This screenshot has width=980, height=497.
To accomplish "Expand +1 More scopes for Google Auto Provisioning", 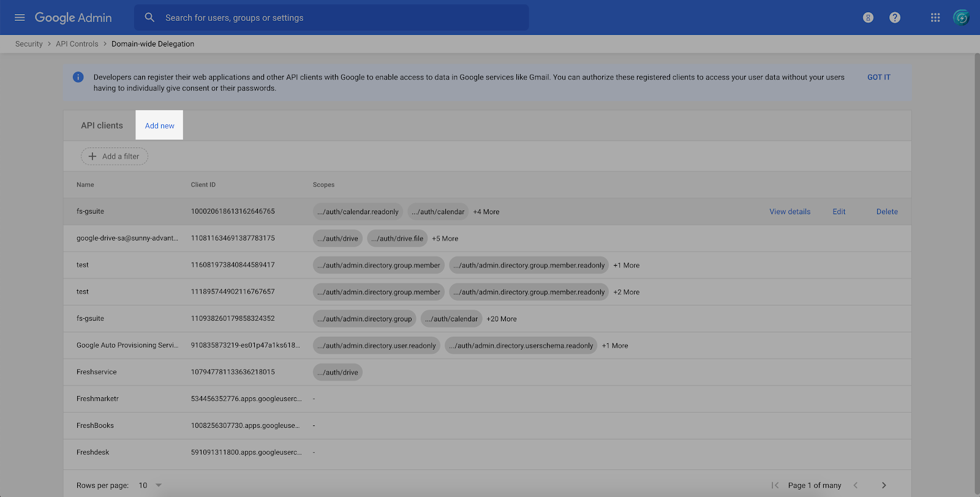I will pos(615,346).
